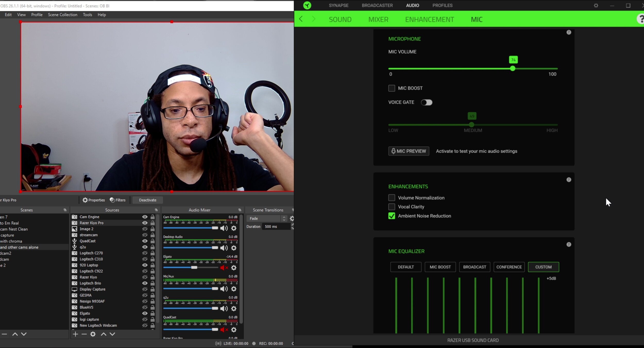Click the Deactivate button in OBS
The width and height of the screenshot is (644, 348).
coord(148,200)
